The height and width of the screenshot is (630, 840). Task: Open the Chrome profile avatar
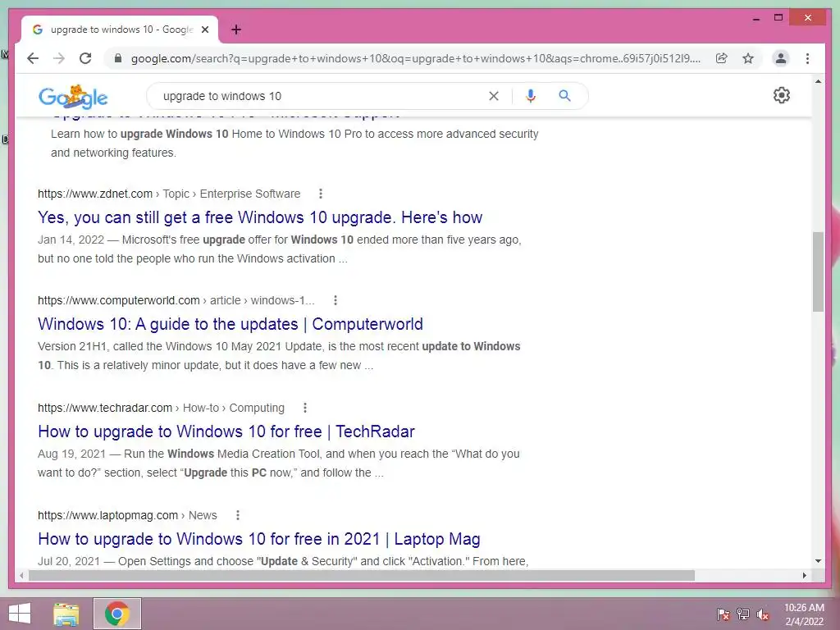click(781, 58)
